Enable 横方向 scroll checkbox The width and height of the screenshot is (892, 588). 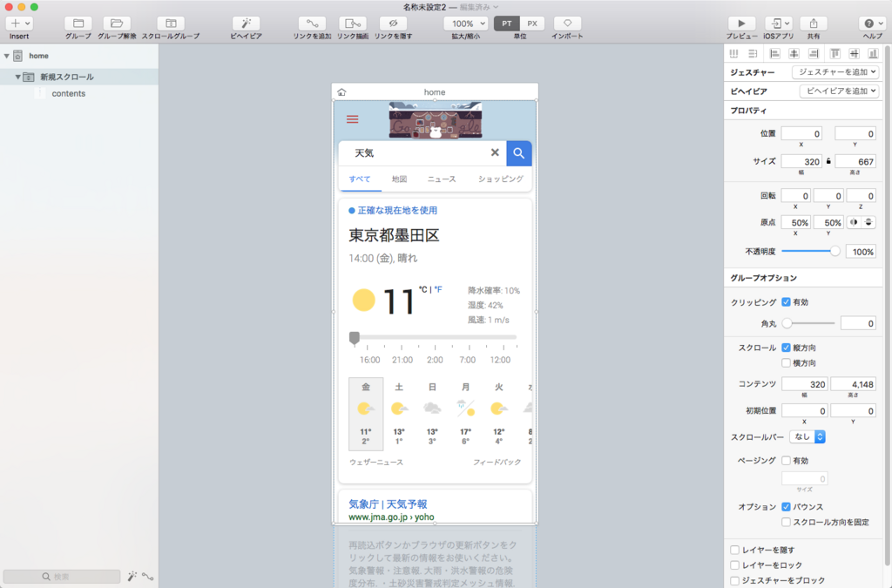(787, 362)
